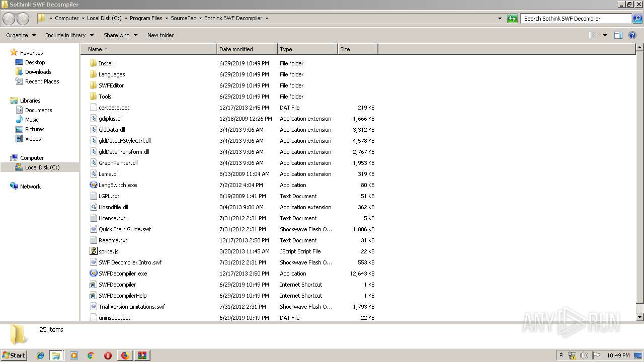This screenshot has width=644, height=362.
Task: Select Desktop under Favorites
Action: (x=35, y=62)
